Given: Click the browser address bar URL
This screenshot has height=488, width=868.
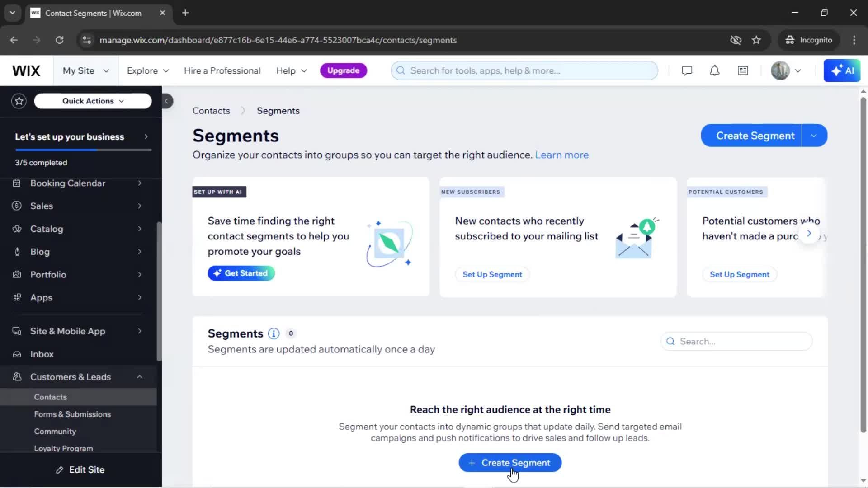Looking at the screenshot, I should tap(278, 40).
